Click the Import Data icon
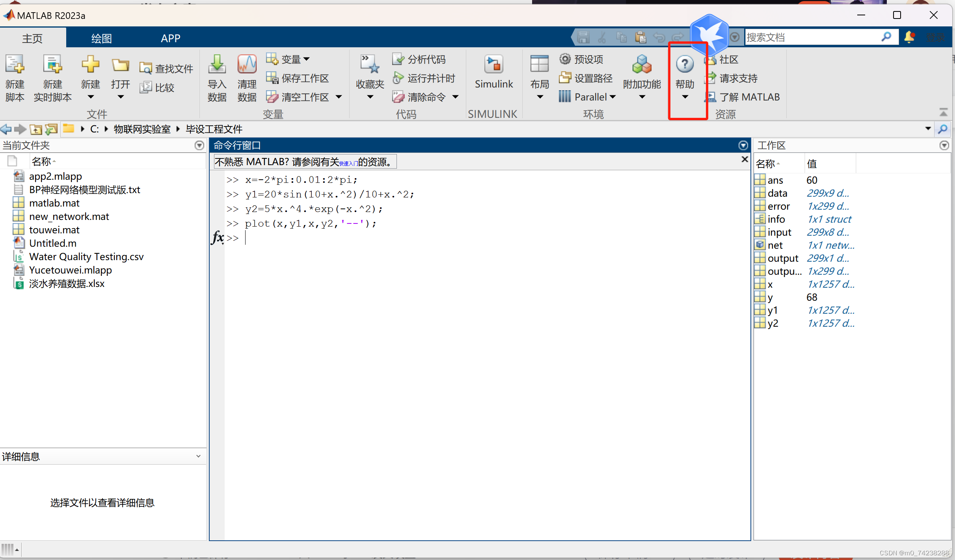 [217, 65]
